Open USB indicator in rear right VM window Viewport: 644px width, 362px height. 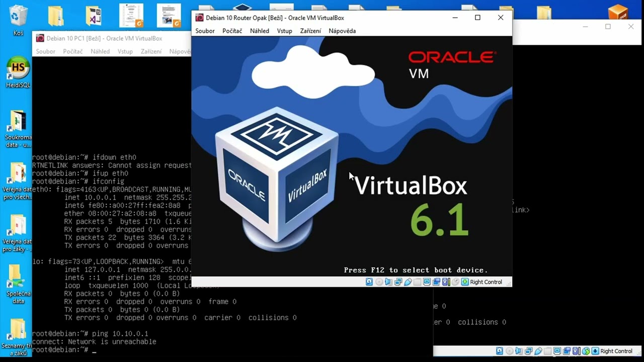coord(538,351)
